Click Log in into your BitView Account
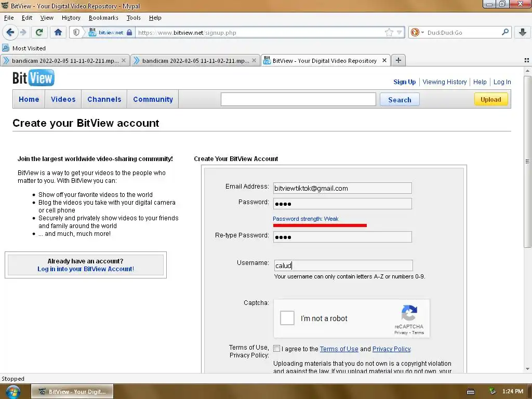 [86, 269]
